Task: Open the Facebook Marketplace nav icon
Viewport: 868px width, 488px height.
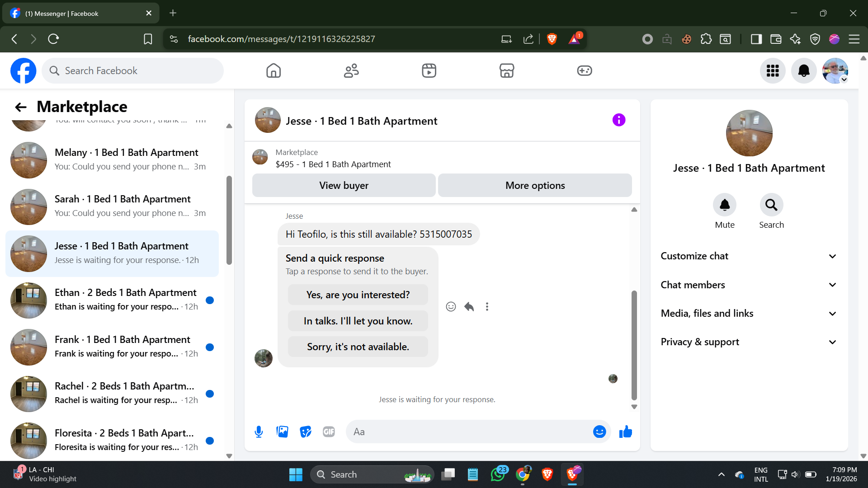Action: 506,70
